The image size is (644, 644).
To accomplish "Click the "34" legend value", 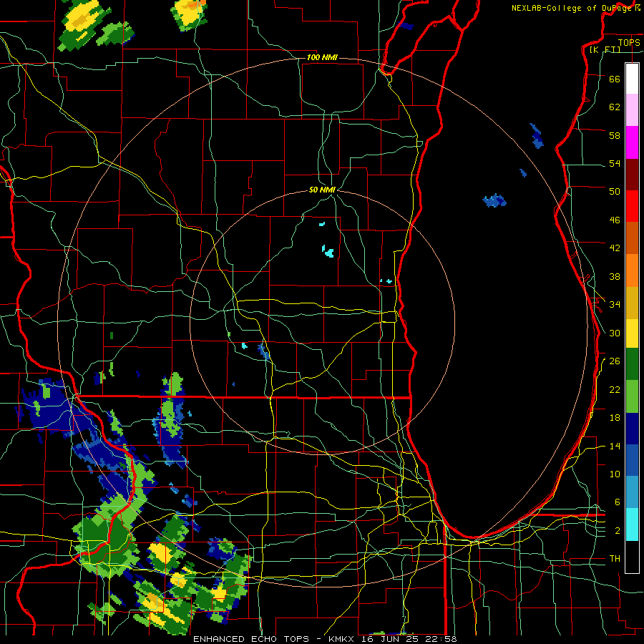I will (615, 305).
